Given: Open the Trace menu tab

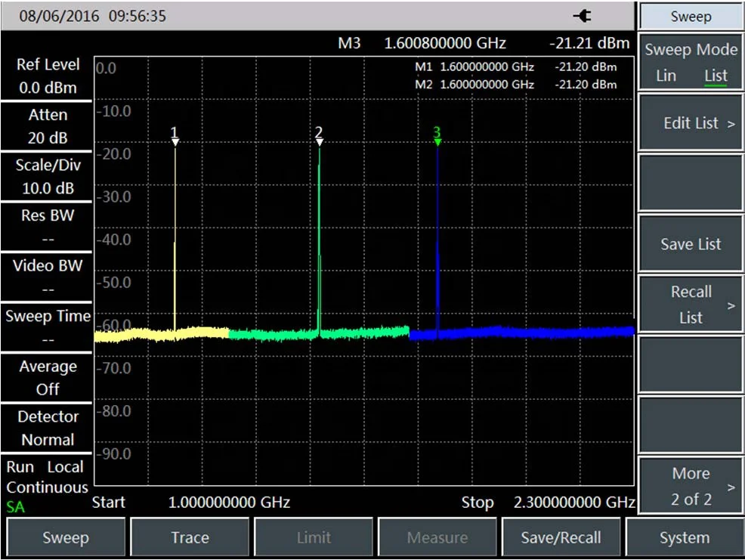Looking at the screenshot, I should (189, 538).
